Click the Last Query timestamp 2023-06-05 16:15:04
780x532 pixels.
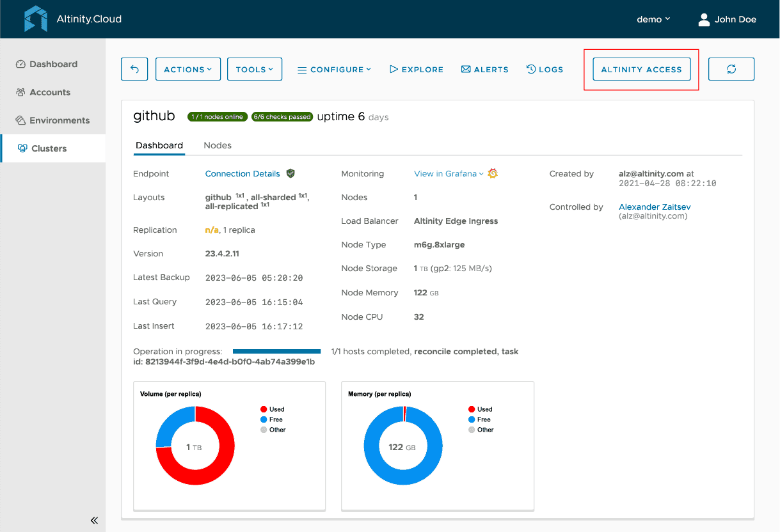254,302
